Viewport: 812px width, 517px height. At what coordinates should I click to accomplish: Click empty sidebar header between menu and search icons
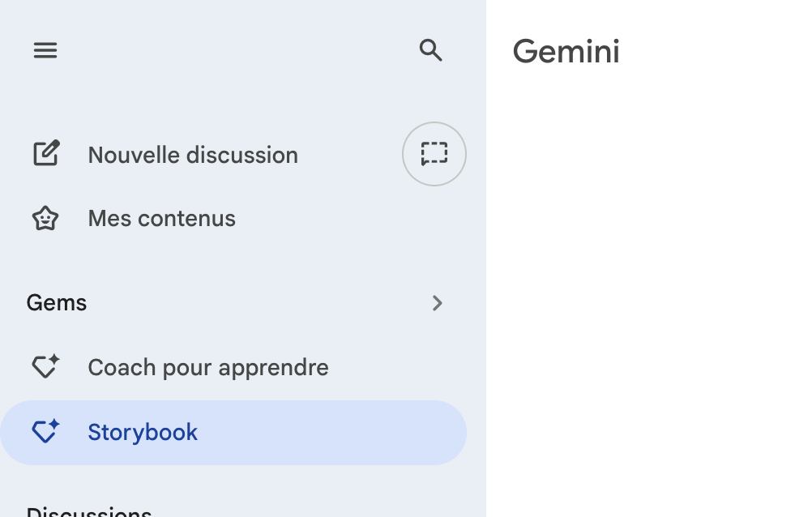point(235,50)
